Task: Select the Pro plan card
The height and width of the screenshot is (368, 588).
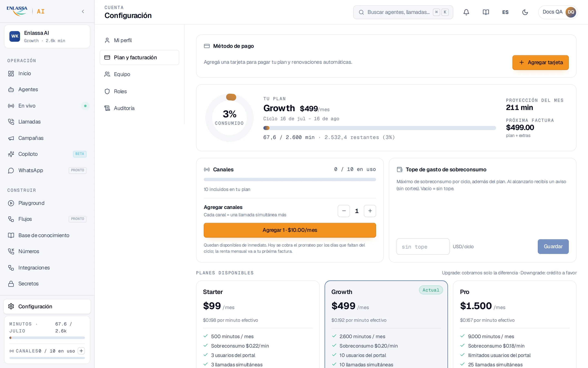Action: [x=514, y=324]
